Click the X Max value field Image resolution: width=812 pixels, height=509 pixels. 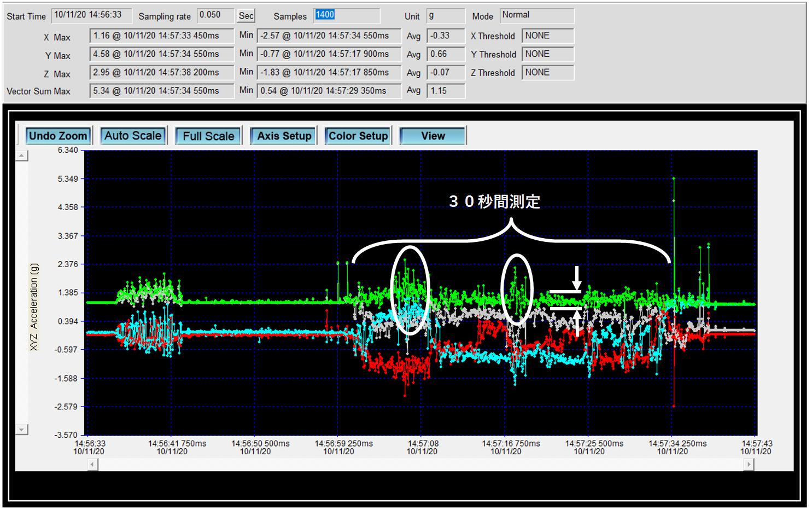[162, 36]
